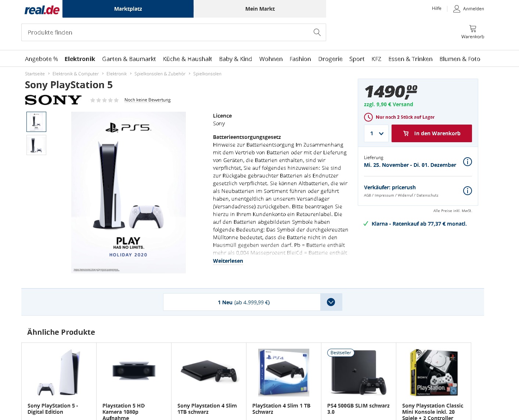
Task: Click the search magnifier icon
Action: pyautogui.click(x=317, y=32)
